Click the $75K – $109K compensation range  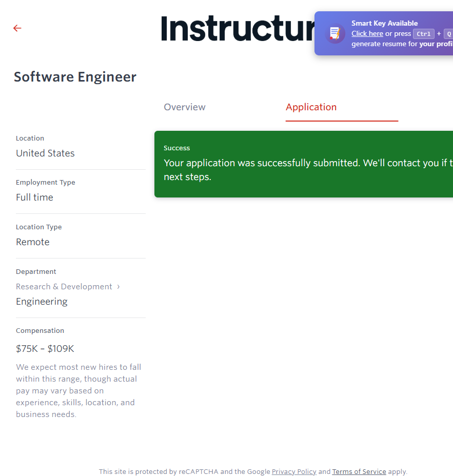[45, 349]
